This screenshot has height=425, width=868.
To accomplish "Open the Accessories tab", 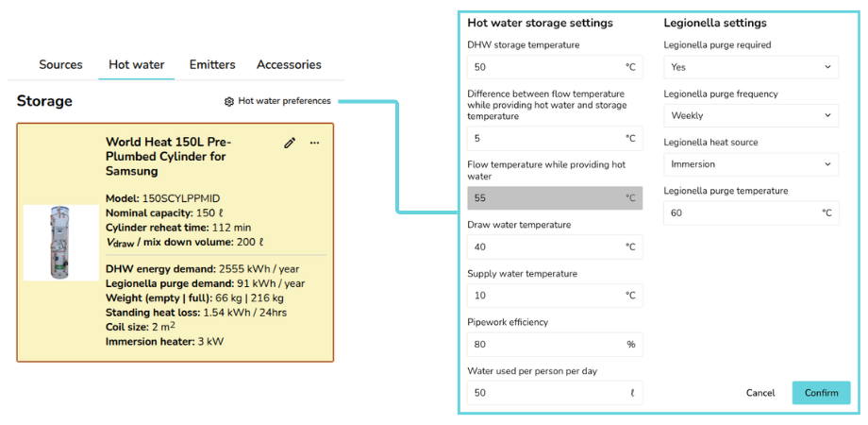I will coord(289,64).
